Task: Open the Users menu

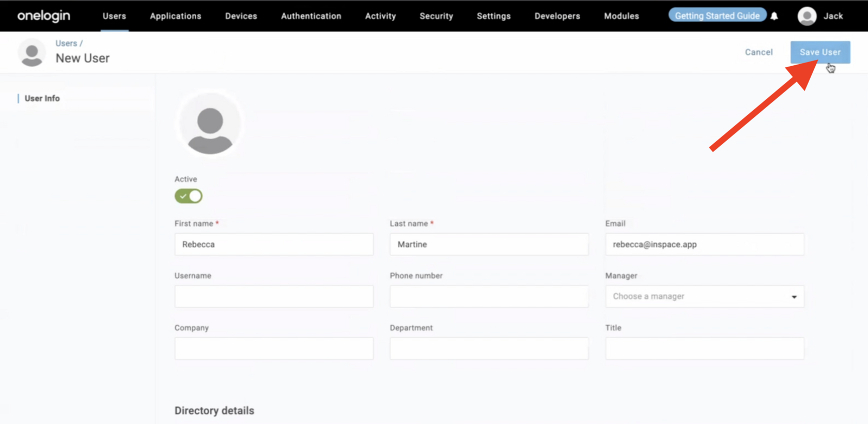Action: click(x=114, y=16)
